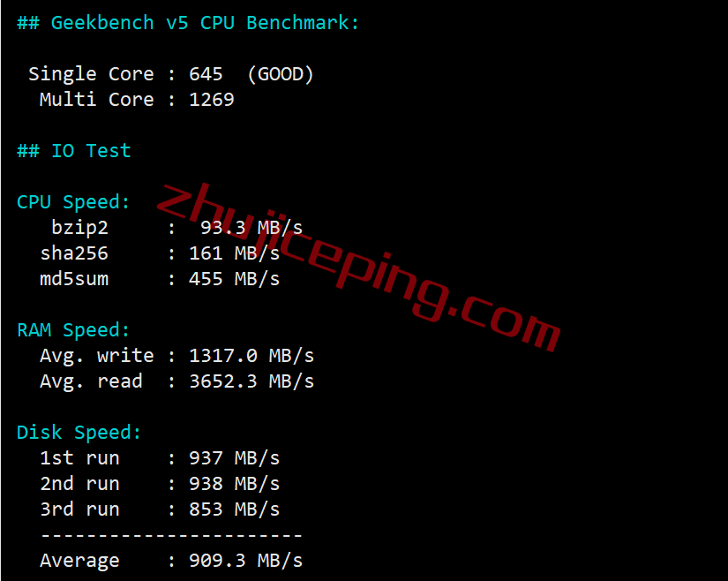The height and width of the screenshot is (581, 728).
Task: Click the md5sum label text
Action: tap(74, 279)
